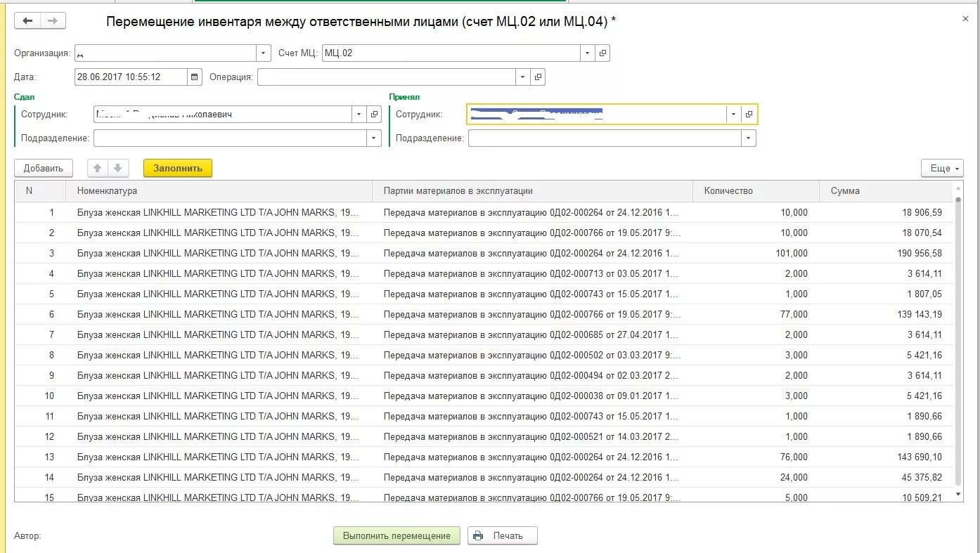Select party cell 0Д02-000521 от 14.03.2017
Screen dimensions: 980x553
532,436
